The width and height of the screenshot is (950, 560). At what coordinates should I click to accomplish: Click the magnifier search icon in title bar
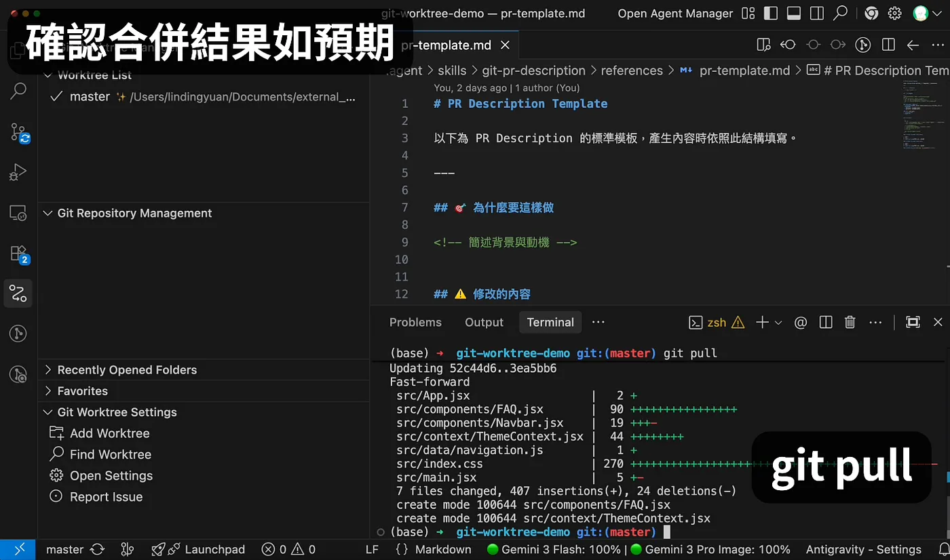[x=841, y=13]
